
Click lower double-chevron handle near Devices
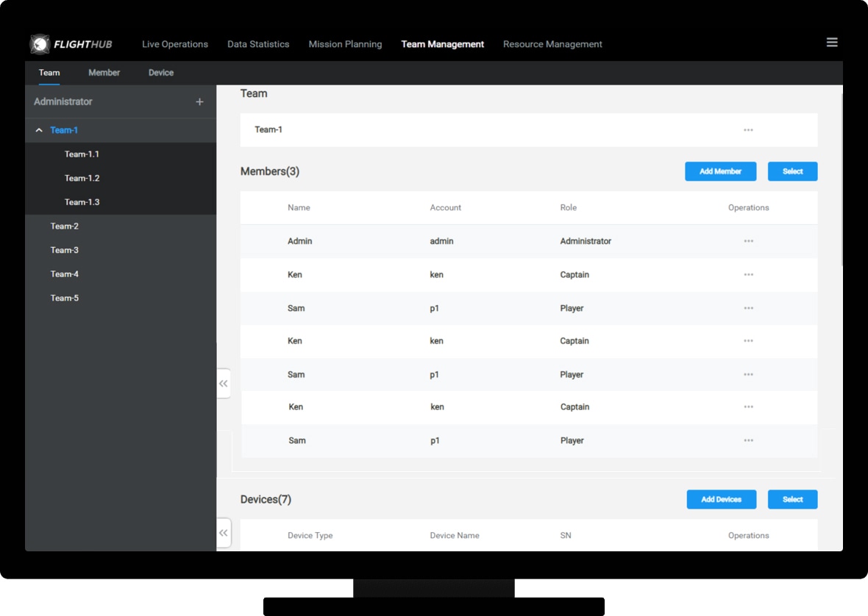(224, 533)
